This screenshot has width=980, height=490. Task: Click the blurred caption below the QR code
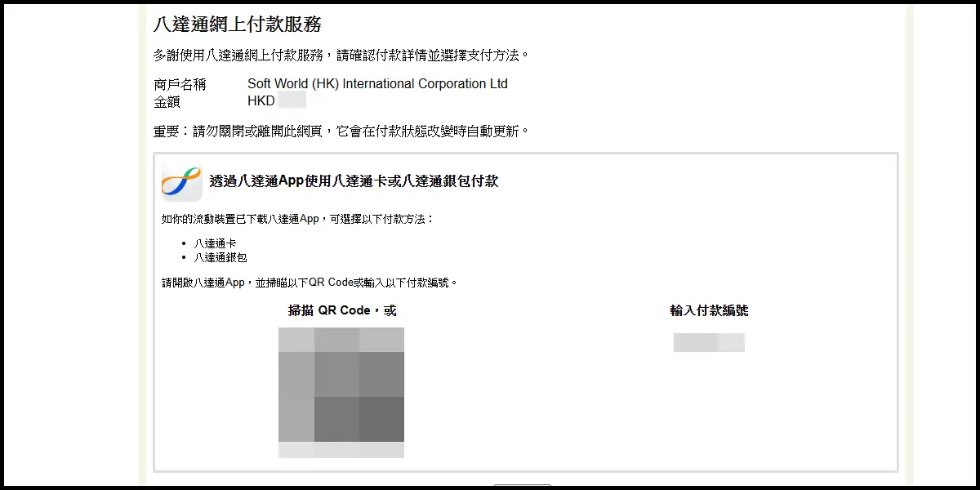(x=341, y=450)
